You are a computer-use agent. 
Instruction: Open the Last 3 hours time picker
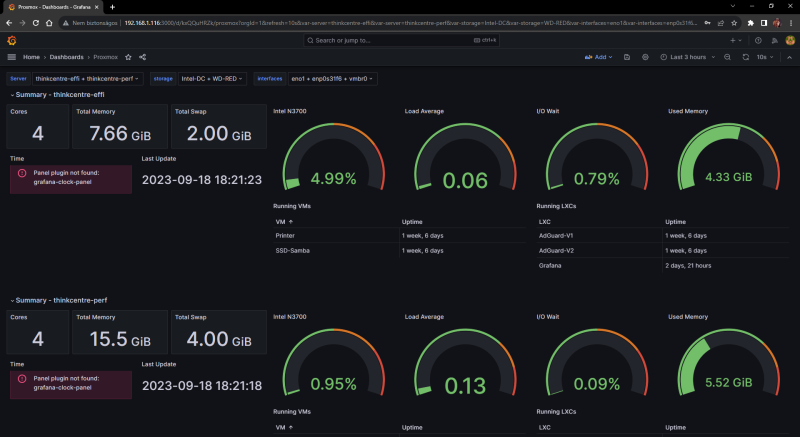click(x=688, y=57)
